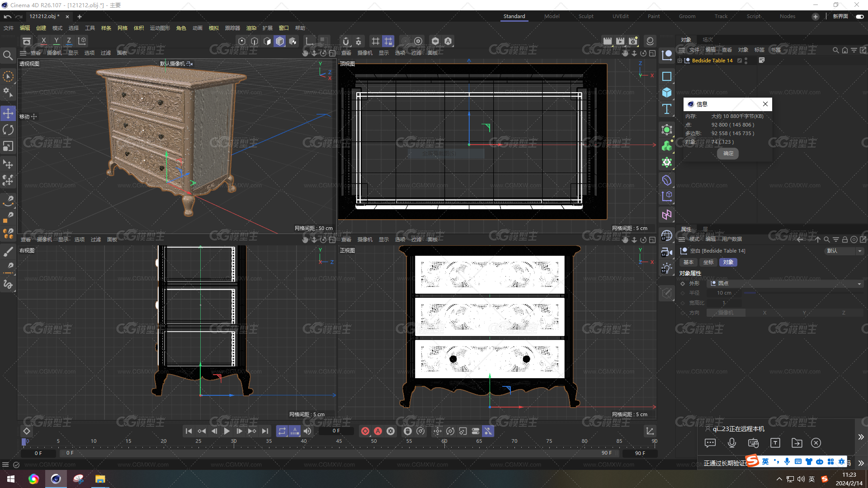This screenshot has height=488, width=868.
Task: Go to end of animation
Action: click(x=265, y=431)
